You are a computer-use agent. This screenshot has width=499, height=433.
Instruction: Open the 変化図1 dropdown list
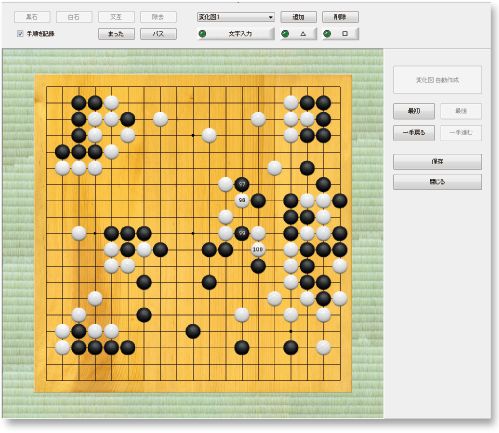[x=236, y=17]
